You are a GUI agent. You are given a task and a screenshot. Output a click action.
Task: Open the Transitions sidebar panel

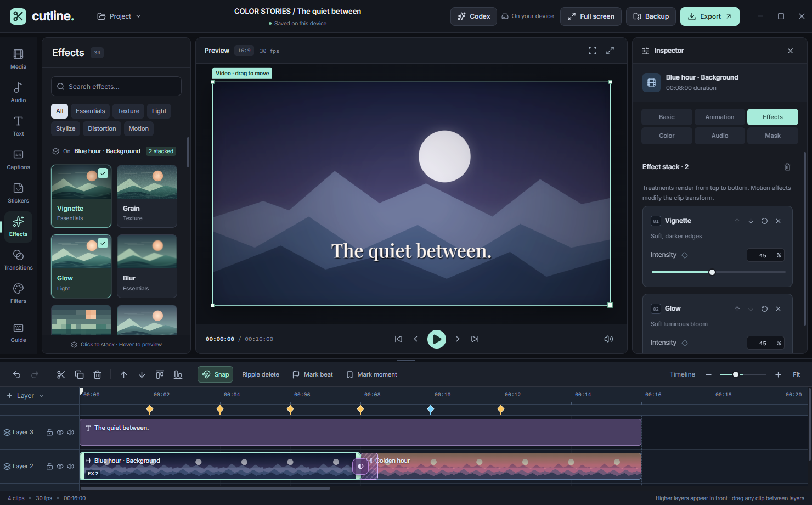pos(18,260)
